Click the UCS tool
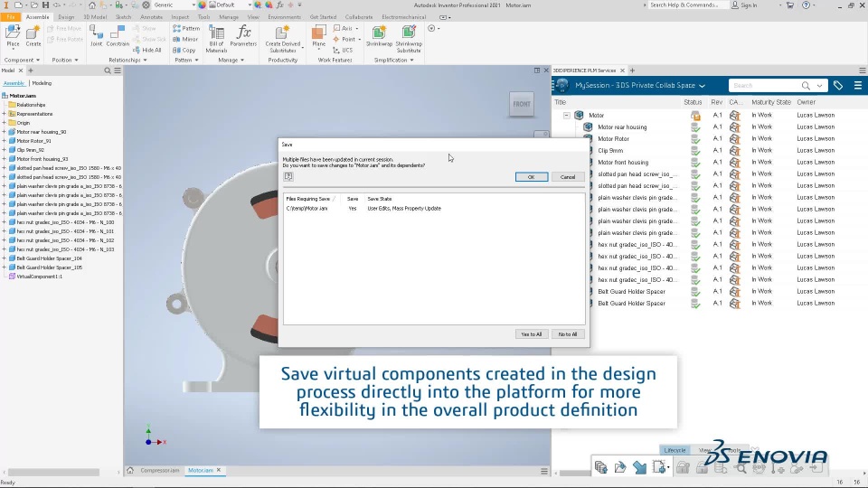Screen dimensions: 868x488 pos(344,50)
